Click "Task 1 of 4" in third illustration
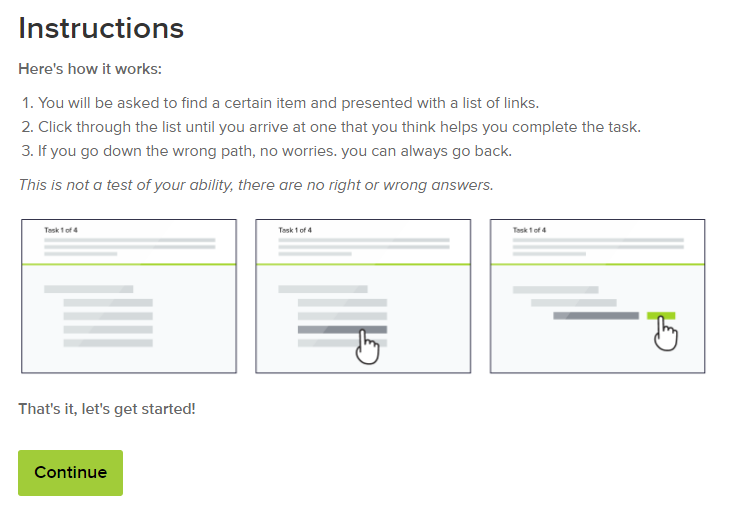The image size is (755, 525). coord(529,231)
